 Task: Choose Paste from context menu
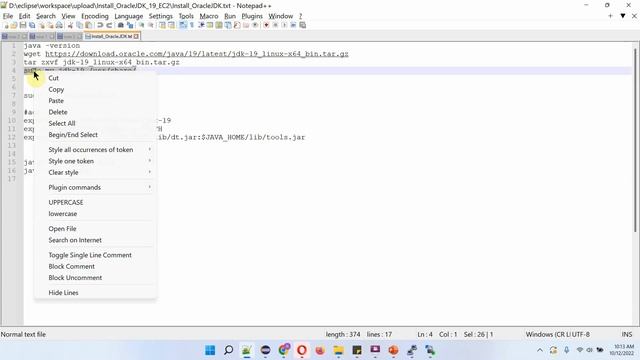[x=56, y=101]
